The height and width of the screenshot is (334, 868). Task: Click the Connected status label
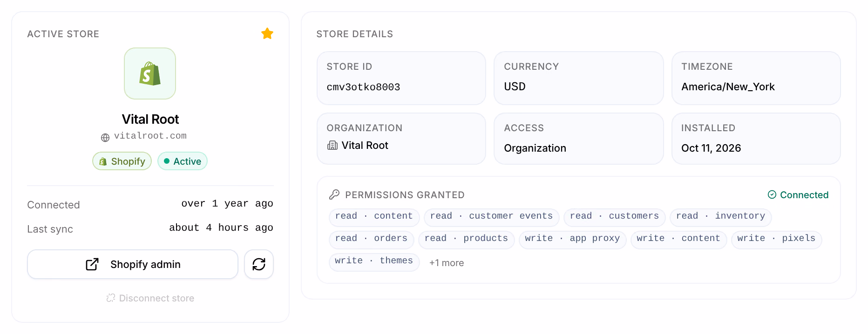(804, 195)
